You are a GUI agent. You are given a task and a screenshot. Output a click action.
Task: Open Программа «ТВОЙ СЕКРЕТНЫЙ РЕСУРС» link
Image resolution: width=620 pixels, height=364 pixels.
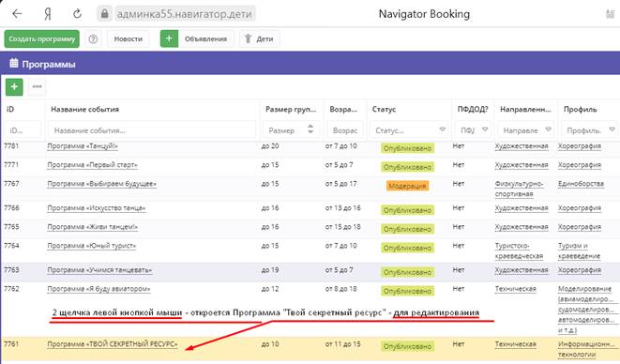point(113,344)
